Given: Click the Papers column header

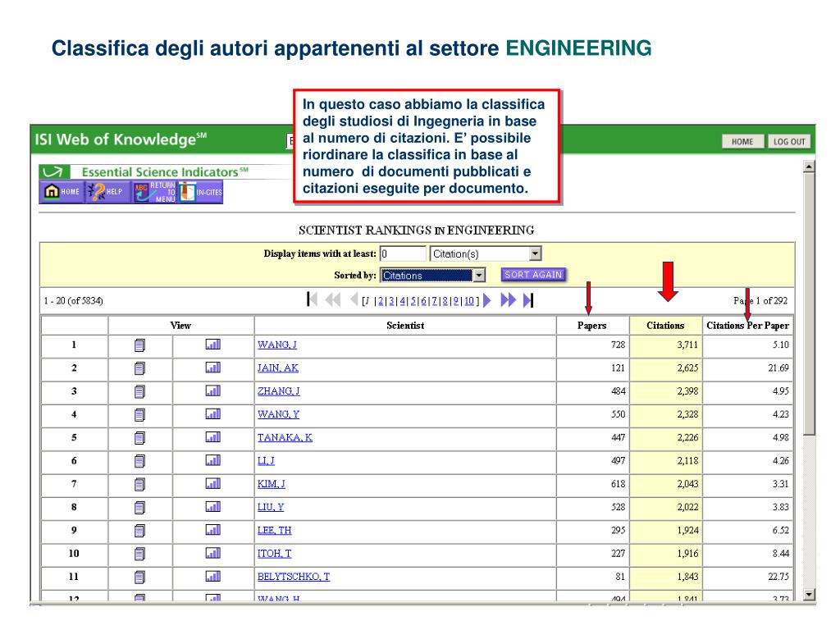Looking at the screenshot, I should 592,326.
